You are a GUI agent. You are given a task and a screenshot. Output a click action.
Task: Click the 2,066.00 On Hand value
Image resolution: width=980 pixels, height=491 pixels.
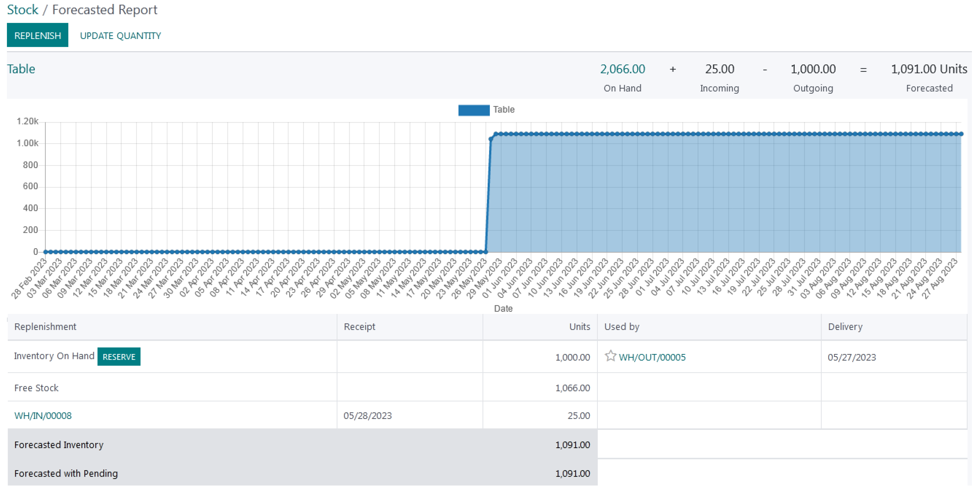point(622,69)
